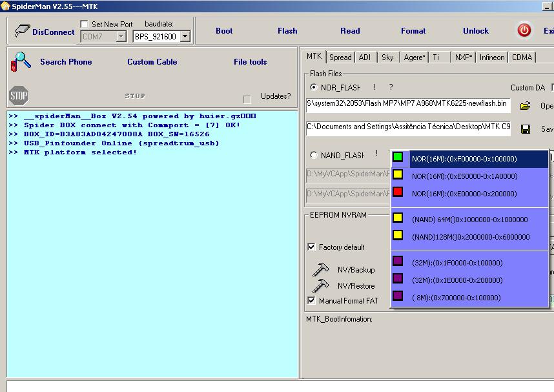Click the NOR_FLASH question mark help

(391, 87)
